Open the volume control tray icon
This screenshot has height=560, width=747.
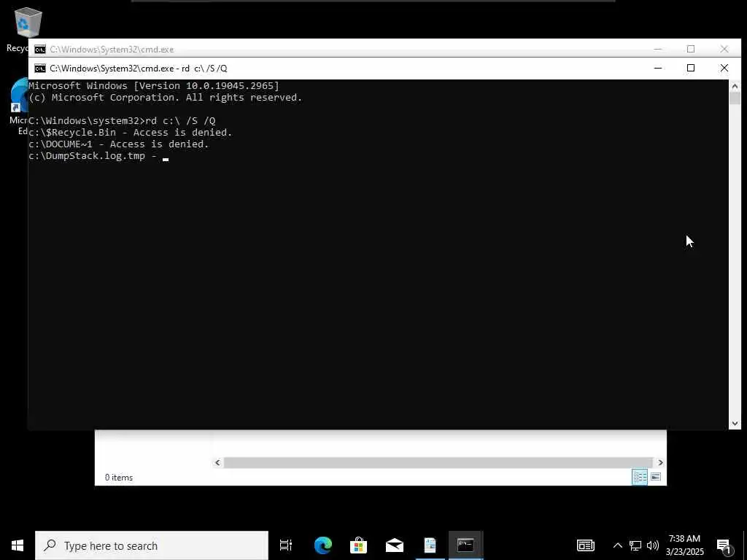tap(653, 545)
